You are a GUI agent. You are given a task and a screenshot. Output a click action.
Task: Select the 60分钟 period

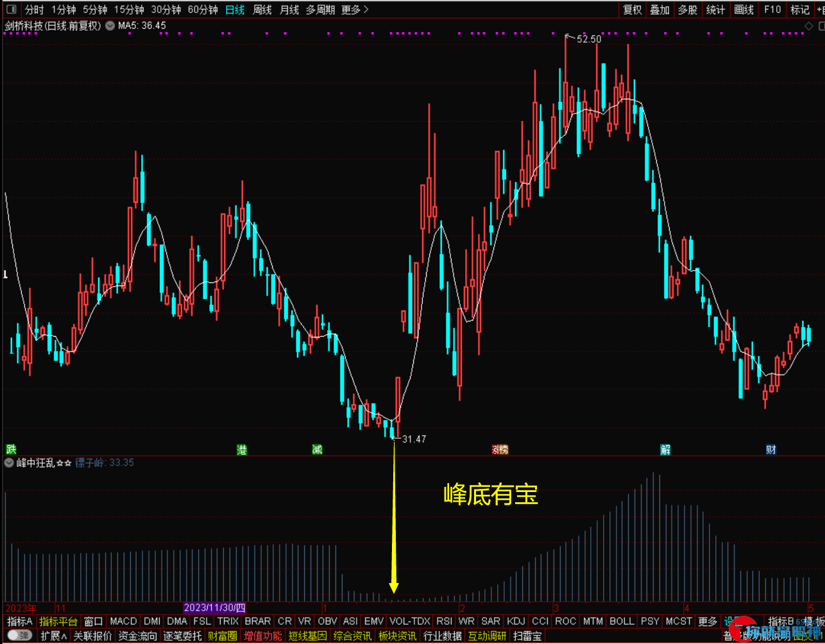tap(203, 10)
